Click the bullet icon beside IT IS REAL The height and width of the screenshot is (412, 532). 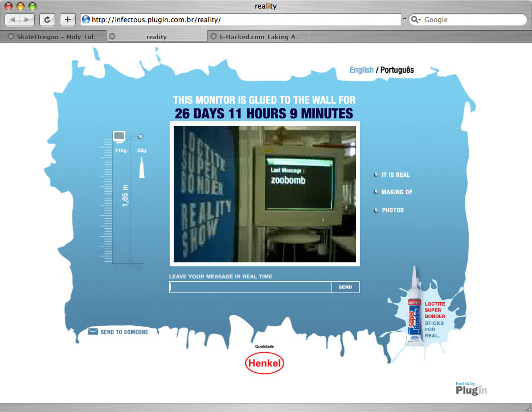[x=376, y=175]
